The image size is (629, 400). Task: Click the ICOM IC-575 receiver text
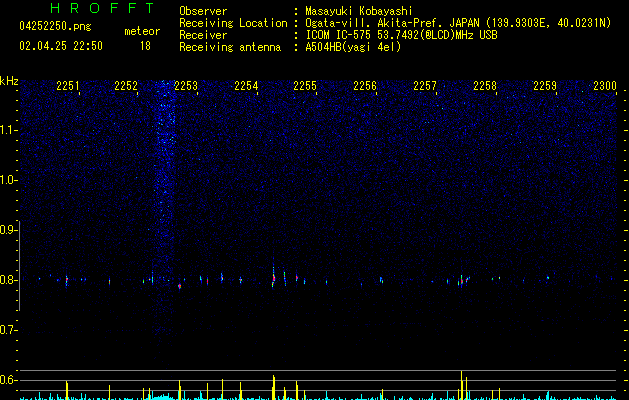coord(401,35)
